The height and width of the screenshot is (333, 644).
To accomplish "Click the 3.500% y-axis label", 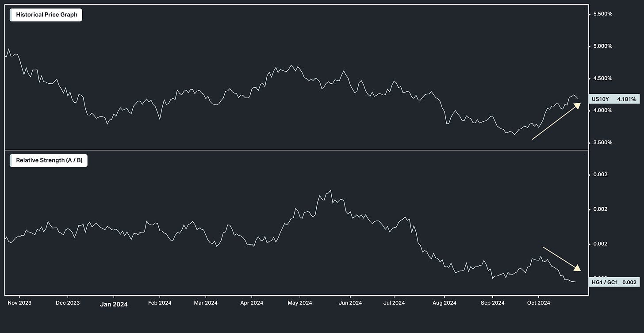I will click(x=602, y=143).
